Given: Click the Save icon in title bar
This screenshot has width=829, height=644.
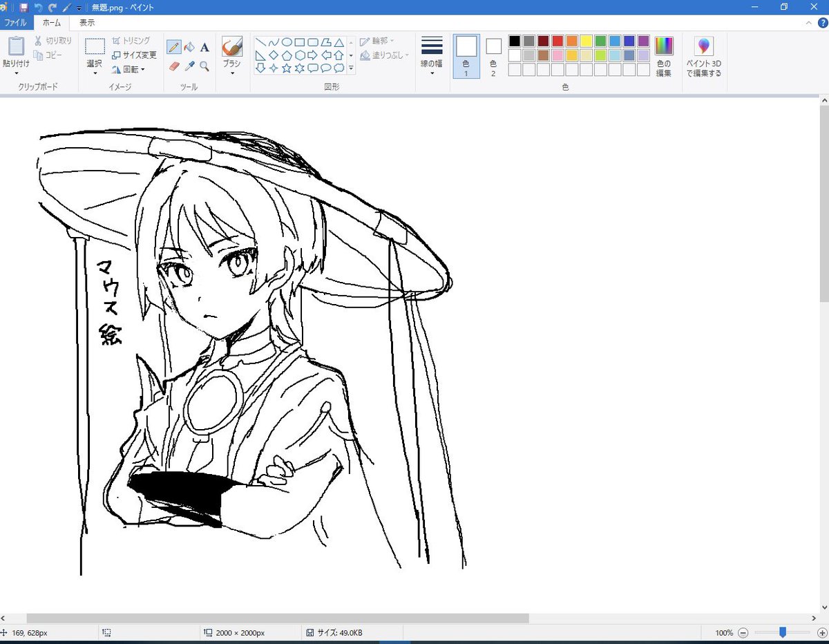Looking at the screenshot, I should tap(23, 8).
